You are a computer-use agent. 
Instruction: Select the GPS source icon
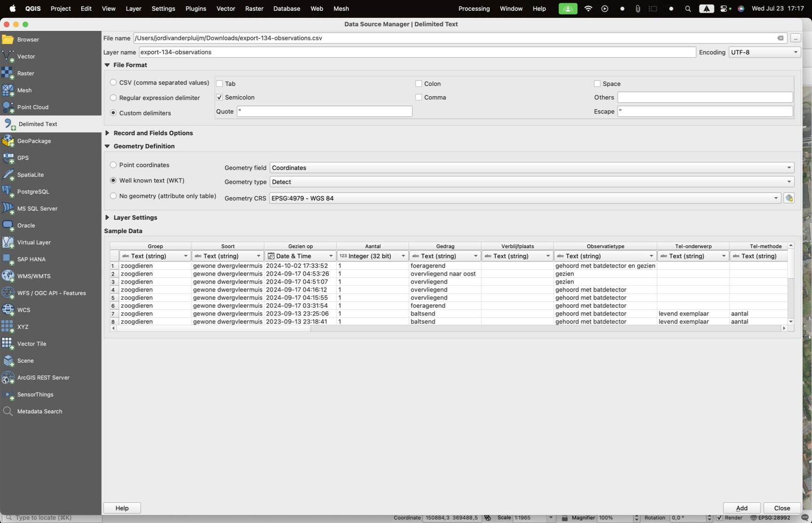pyautogui.click(x=8, y=158)
